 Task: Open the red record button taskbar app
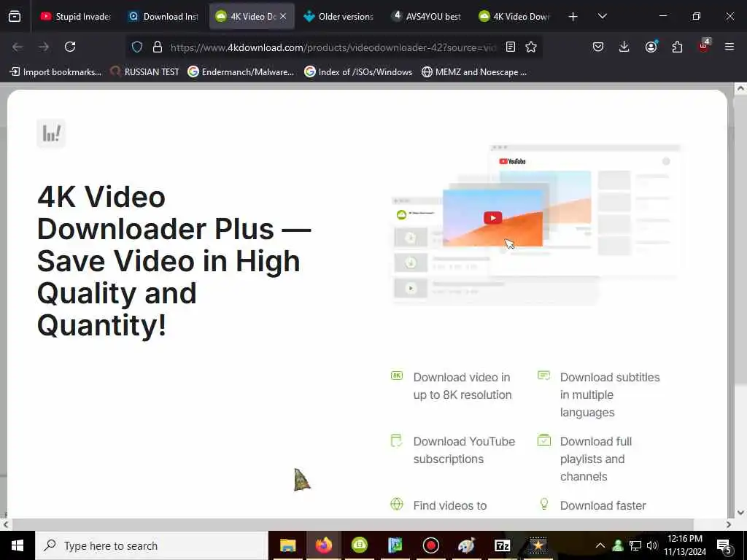click(x=430, y=545)
